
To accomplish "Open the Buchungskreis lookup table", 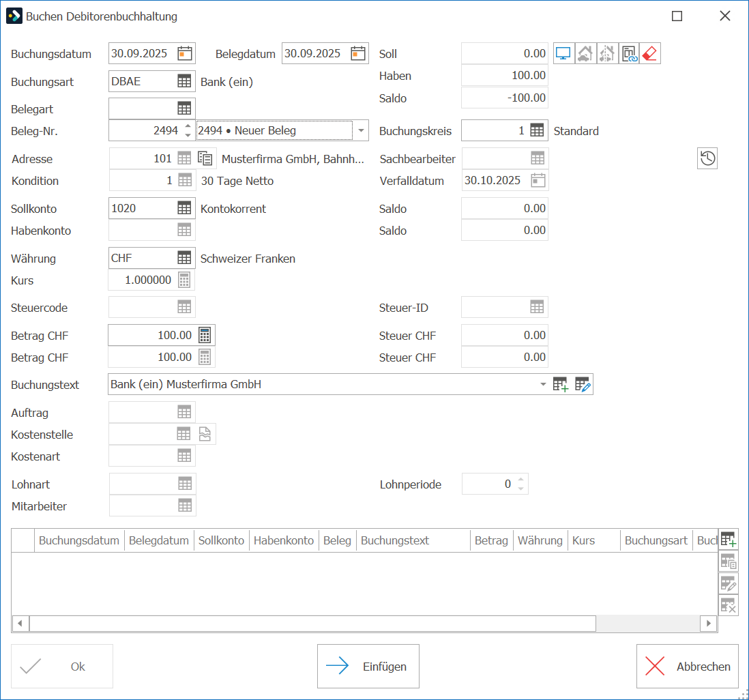I will click(x=537, y=130).
